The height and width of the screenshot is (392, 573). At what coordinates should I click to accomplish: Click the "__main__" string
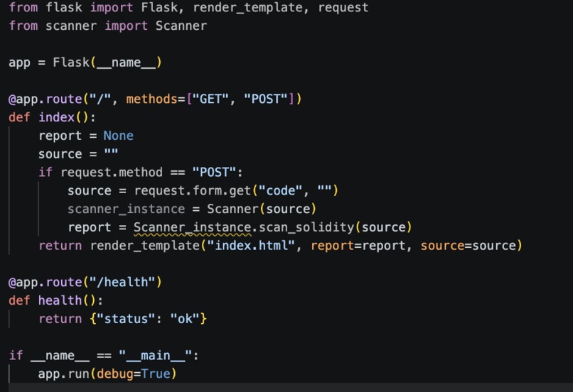(x=156, y=356)
